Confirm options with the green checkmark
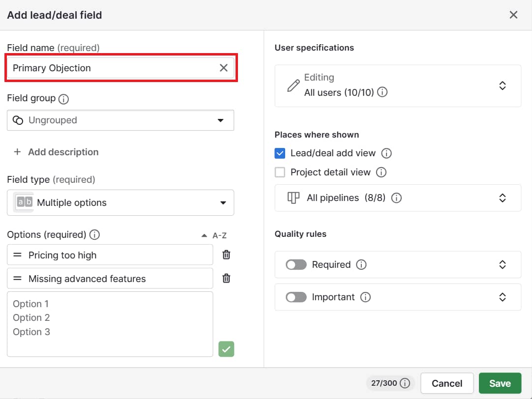The height and width of the screenshot is (399, 532). (x=226, y=349)
